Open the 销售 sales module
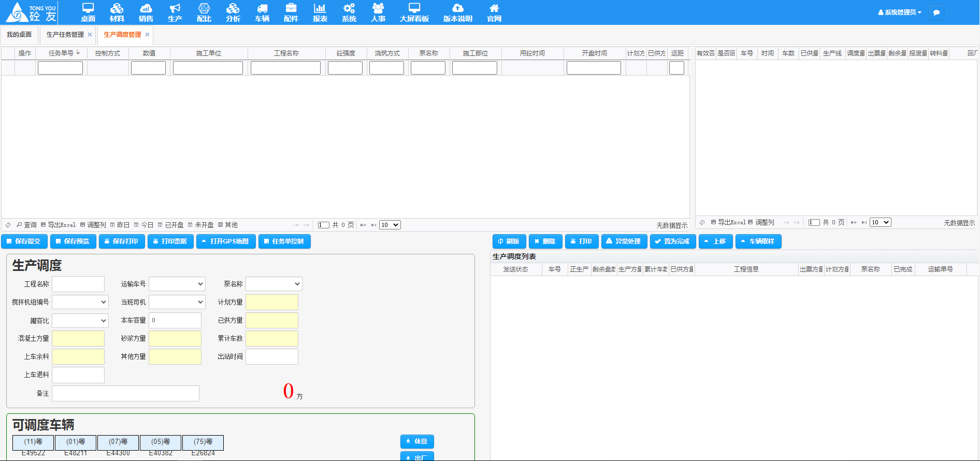 click(146, 12)
